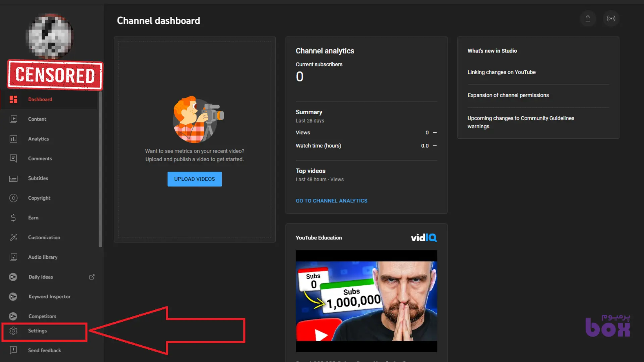Click the Views summary row

click(x=366, y=133)
